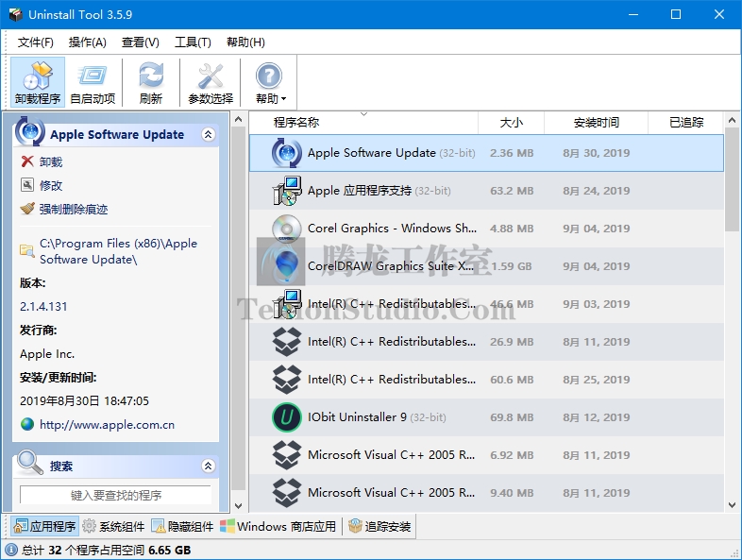Switch to the 系统组件 tab

(x=113, y=526)
